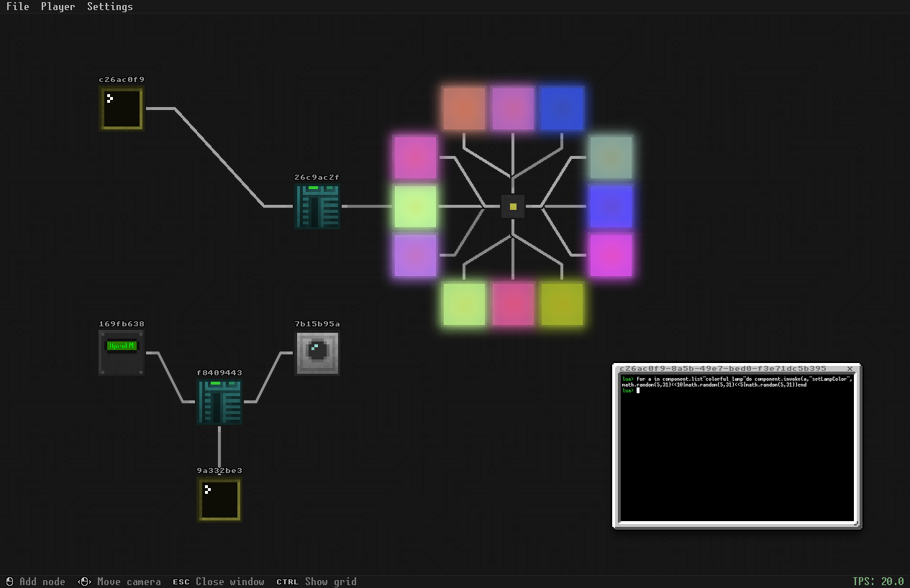The image size is (910, 588).
Task: Open the File menu
Action: coord(17,6)
